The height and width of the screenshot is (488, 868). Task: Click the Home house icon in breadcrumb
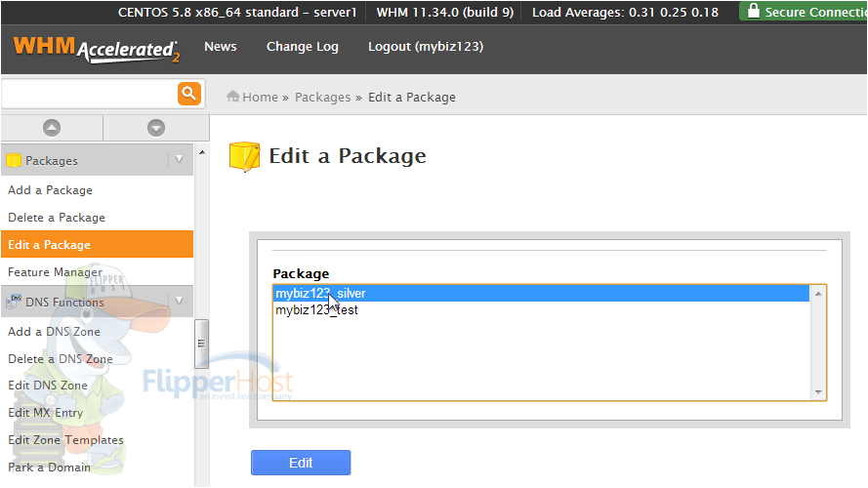coord(232,97)
